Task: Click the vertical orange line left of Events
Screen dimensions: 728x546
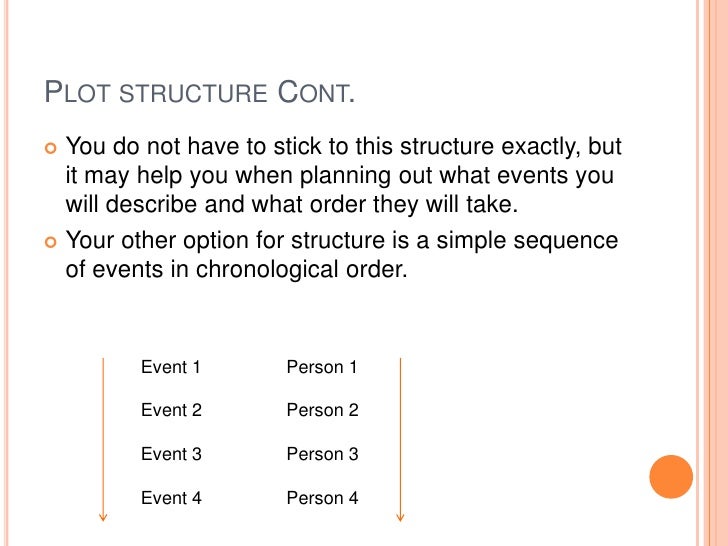Action: click(103, 436)
